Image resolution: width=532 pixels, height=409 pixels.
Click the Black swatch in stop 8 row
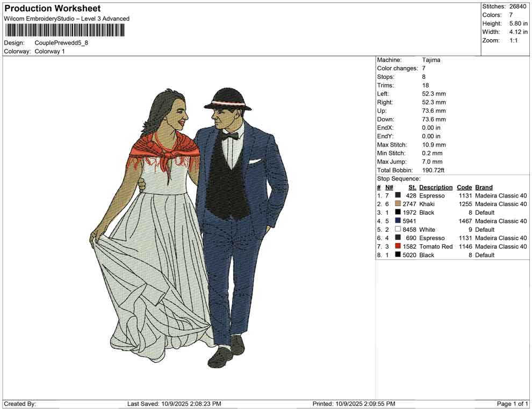(398, 255)
